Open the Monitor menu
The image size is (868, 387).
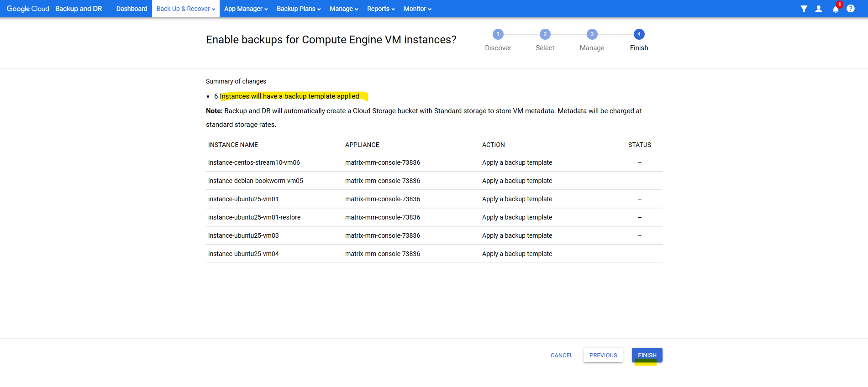click(417, 9)
